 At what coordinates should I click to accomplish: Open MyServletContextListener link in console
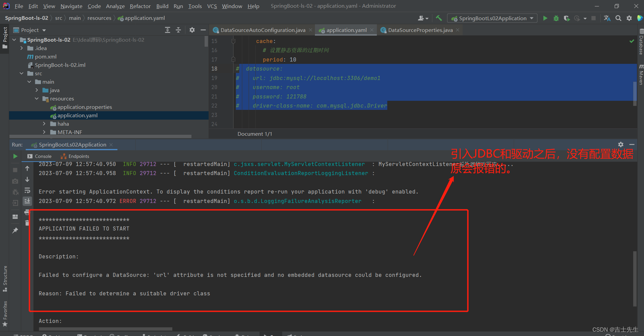tap(299, 164)
